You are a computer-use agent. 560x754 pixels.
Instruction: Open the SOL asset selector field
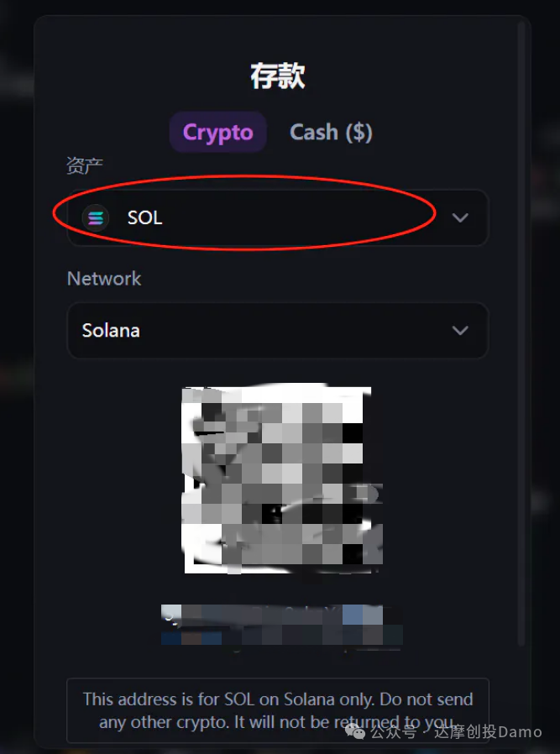click(x=278, y=217)
